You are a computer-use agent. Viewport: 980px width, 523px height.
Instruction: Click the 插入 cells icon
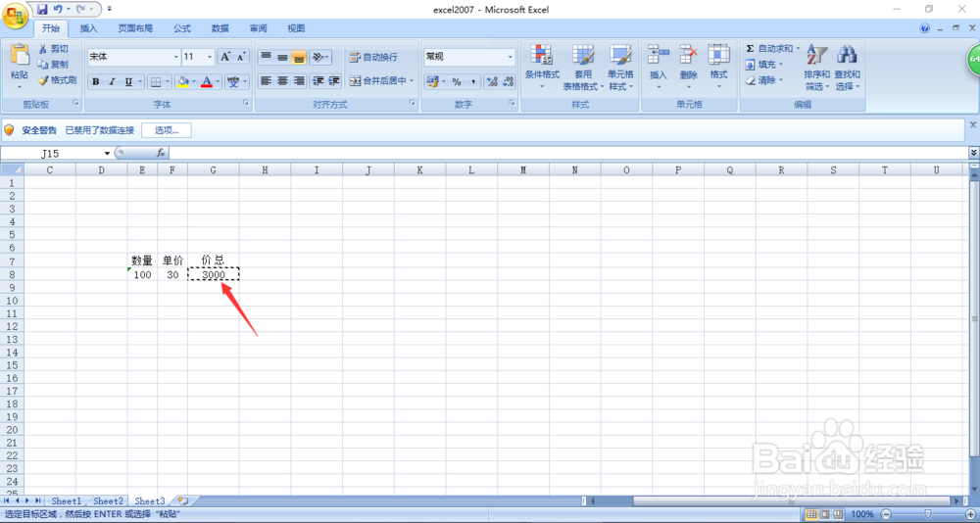[659, 55]
